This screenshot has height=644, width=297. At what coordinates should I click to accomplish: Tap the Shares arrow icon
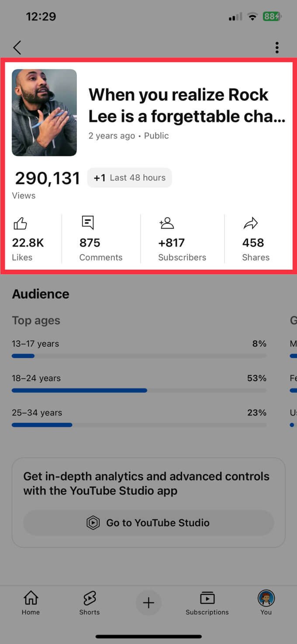[250, 224]
